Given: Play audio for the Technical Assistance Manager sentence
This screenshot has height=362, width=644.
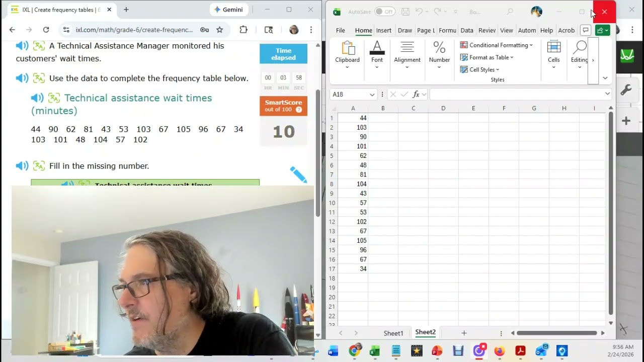Looking at the screenshot, I should point(22,46).
